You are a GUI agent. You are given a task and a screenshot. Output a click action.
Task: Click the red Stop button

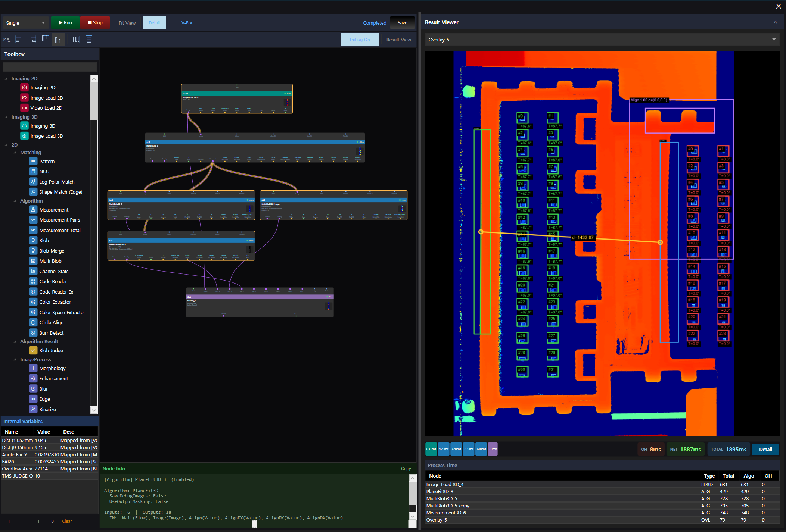[x=95, y=23]
